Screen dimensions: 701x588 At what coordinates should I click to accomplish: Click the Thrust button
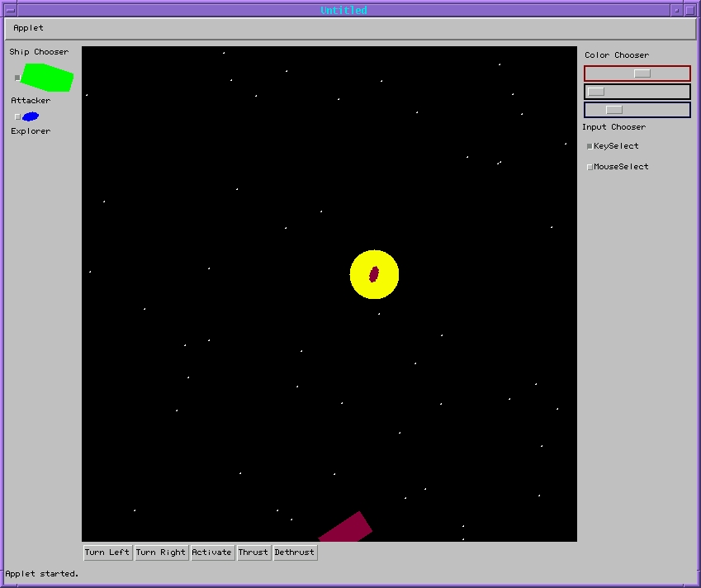click(253, 552)
